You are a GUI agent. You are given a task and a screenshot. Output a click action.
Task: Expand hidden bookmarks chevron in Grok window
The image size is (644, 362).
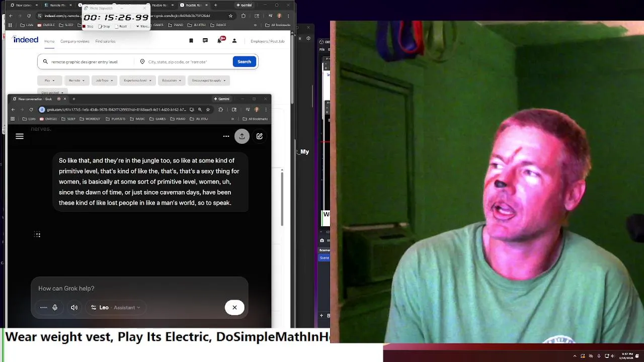click(x=232, y=119)
